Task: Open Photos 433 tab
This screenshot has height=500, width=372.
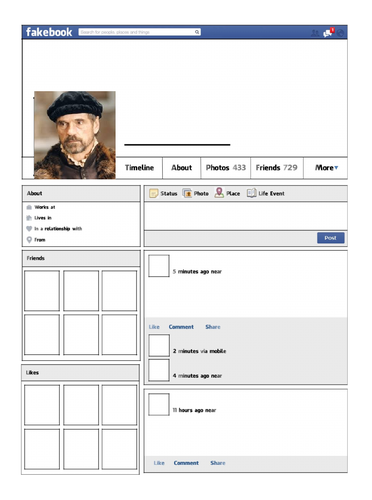Action: click(226, 168)
